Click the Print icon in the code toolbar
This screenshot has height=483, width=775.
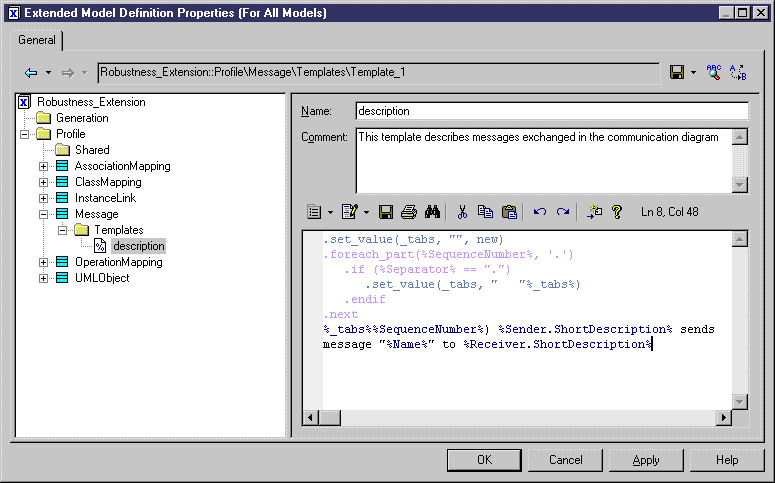click(x=409, y=212)
